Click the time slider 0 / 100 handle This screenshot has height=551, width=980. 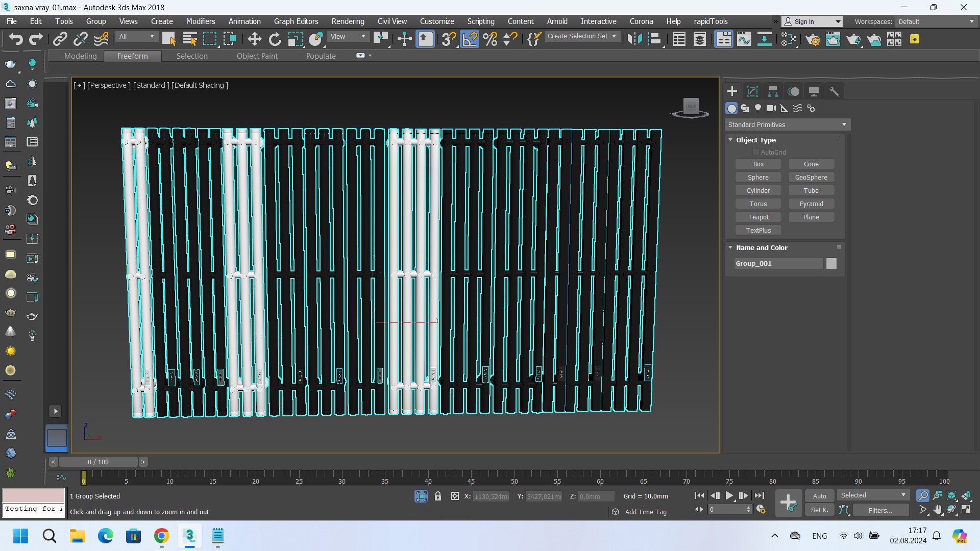pyautogui.click(x=98, y=462)
